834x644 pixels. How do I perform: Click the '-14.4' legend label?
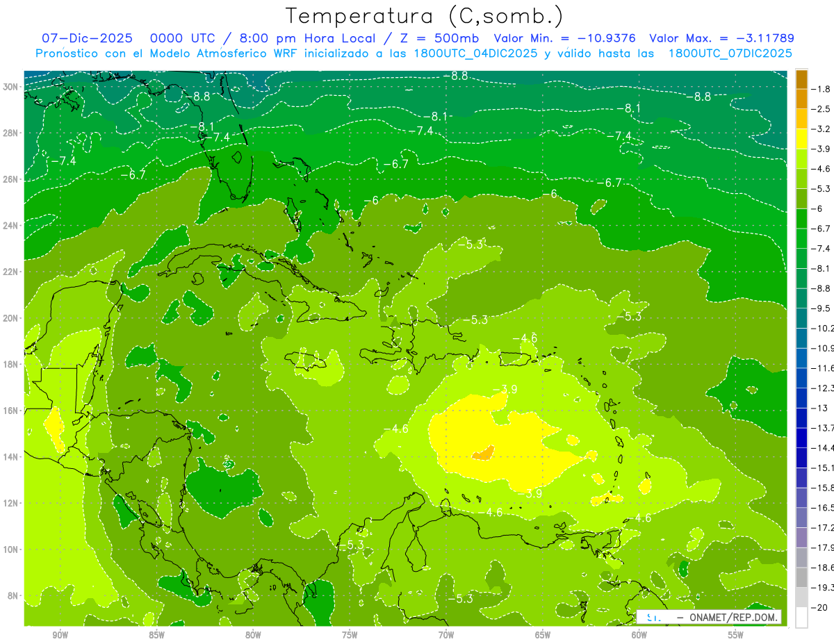(x=824, y=447)
